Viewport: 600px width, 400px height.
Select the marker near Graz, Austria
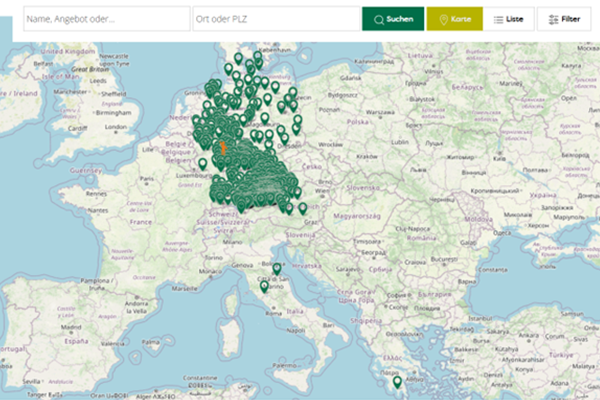tap(303, 207)
